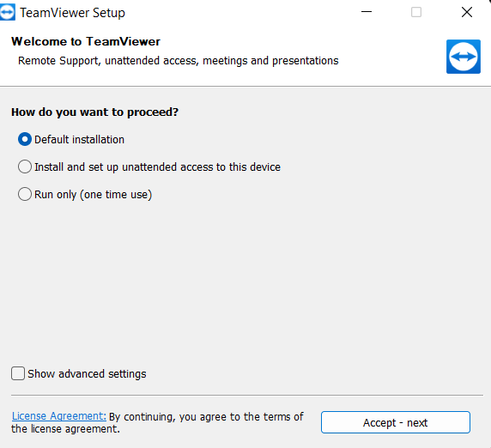Image resolution: width=491 pixels, height=448 pixels.
Task: Click 'Install and set up unattended access' label text
Action: 157,167
